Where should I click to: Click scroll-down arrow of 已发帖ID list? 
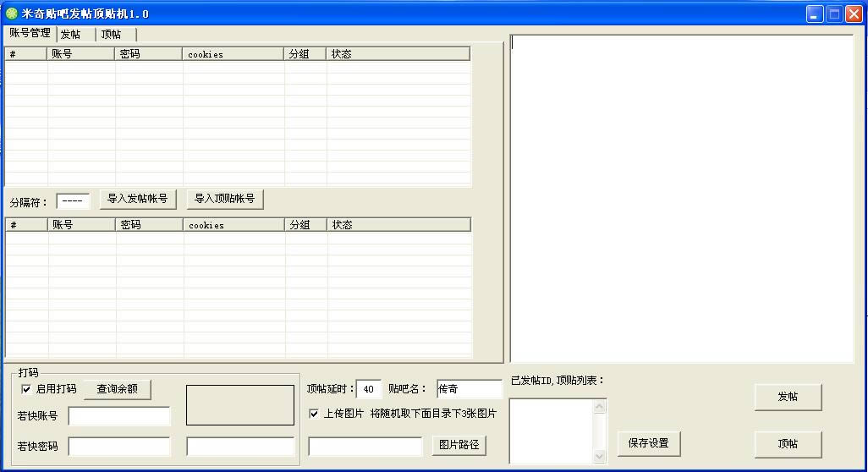point(600,457)
